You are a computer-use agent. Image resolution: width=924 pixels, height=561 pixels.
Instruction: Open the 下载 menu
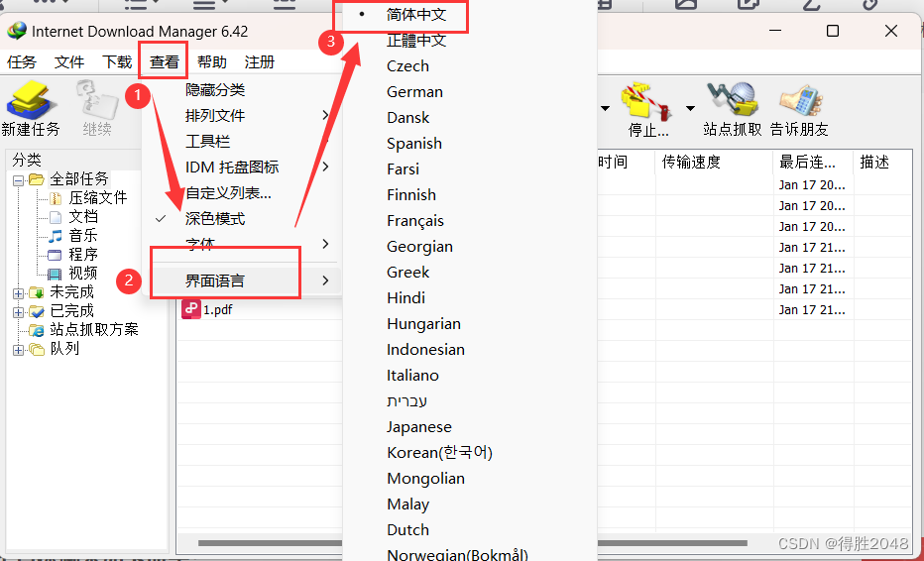click(117, 61)
